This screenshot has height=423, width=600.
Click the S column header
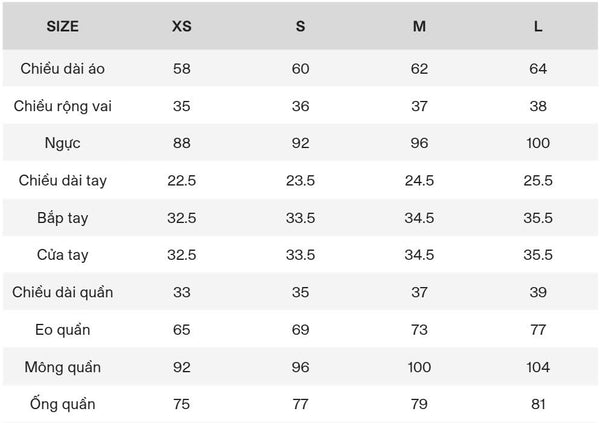[x=300, y=26]
